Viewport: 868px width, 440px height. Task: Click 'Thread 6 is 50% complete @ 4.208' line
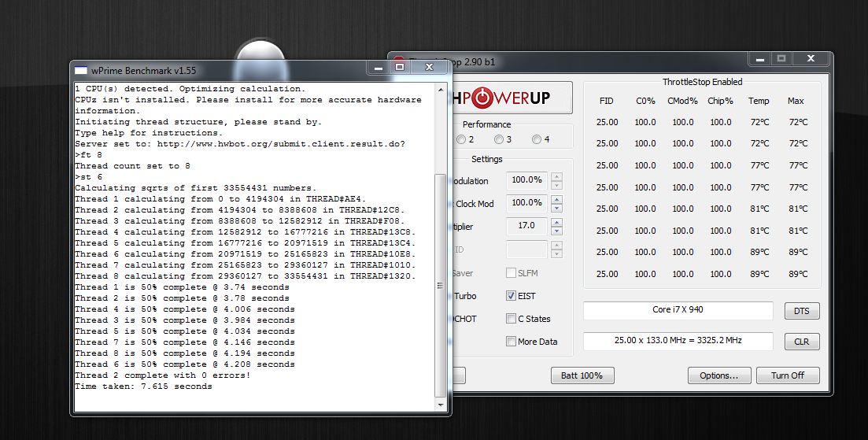pos(185,364)
